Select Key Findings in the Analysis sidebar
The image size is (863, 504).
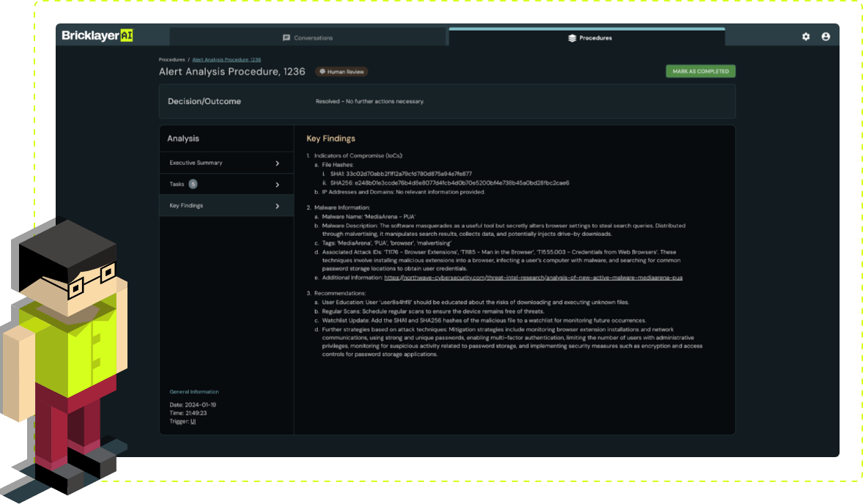(185, 205)
